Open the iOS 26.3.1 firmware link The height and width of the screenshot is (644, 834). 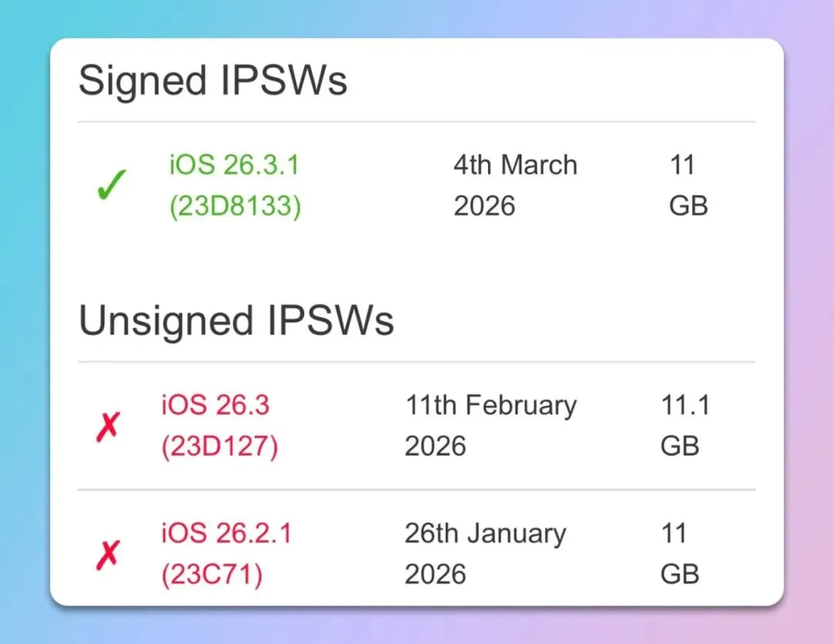click(x=235, y=165)
